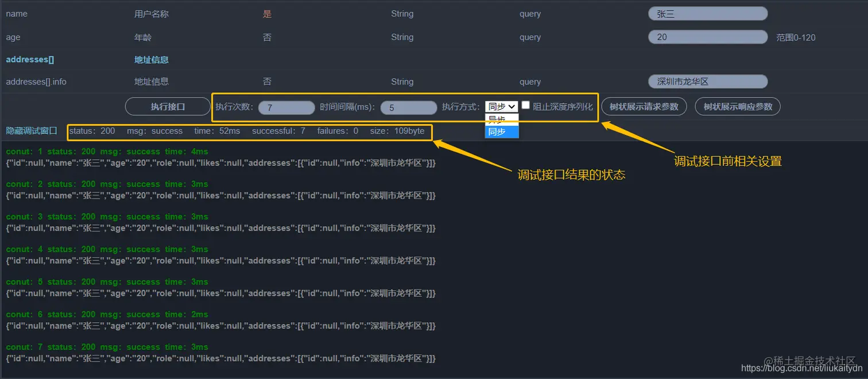Viewport: 868px width, 379px height.
Task: Click the JSON response under conut: 7
Action: [x=221, y=358]
